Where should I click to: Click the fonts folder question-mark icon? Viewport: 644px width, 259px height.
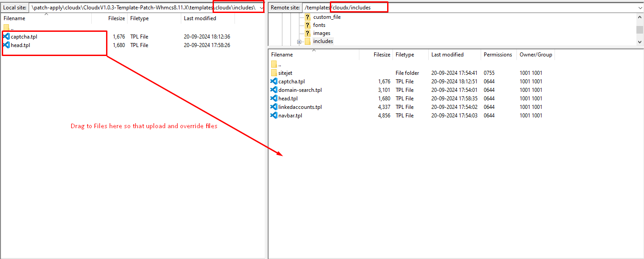[307, 25]
